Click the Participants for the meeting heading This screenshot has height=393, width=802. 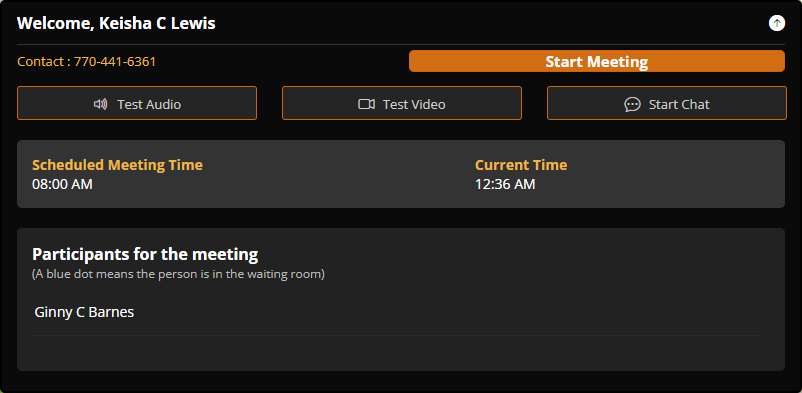(145, 254)
